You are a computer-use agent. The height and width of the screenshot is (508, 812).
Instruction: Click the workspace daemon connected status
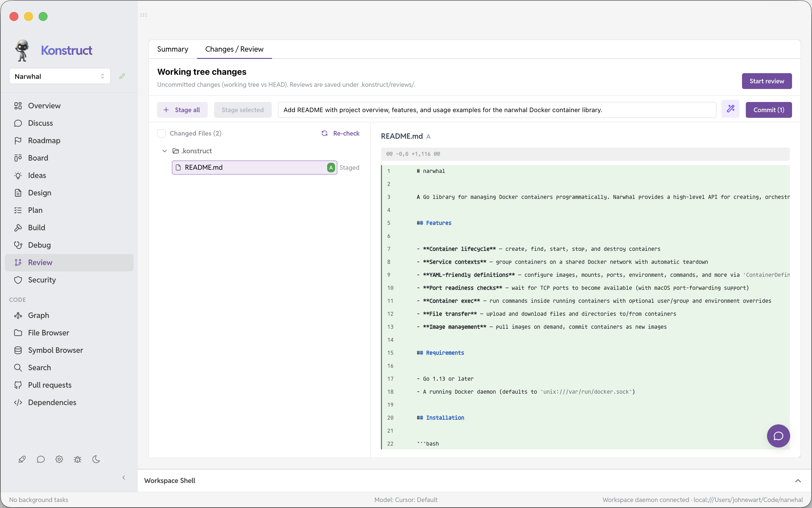pos(702,499)
